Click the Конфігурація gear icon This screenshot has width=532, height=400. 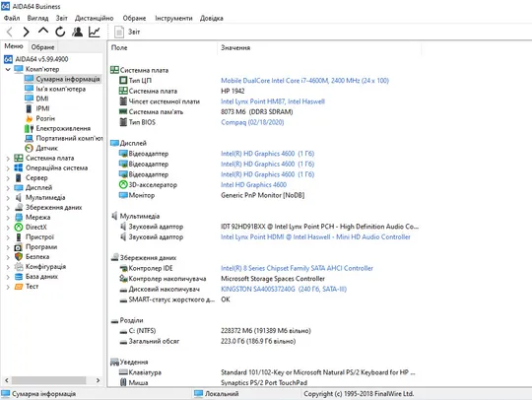[19, 267]
